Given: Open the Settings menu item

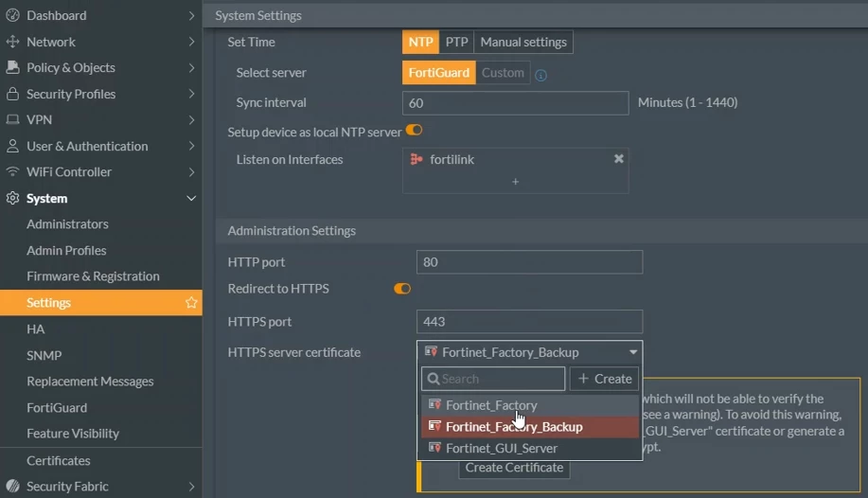Looking at the screenshot, I should [100, 302].
